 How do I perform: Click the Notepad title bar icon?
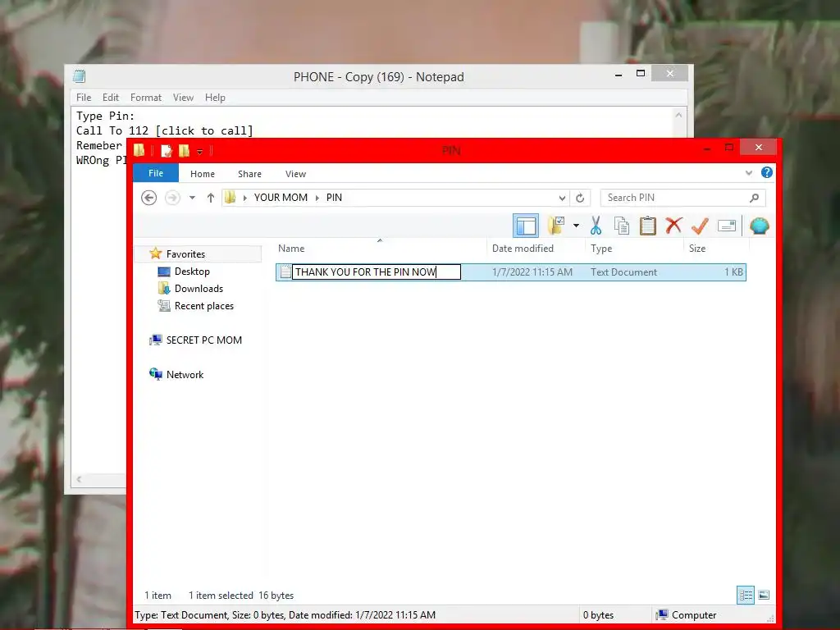(x=80, y=76)
